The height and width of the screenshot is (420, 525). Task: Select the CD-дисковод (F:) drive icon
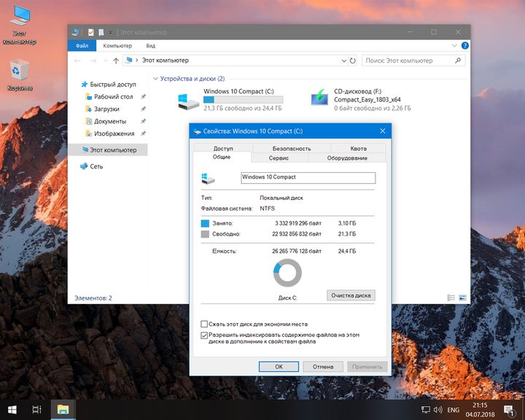[x=320, y=98]
